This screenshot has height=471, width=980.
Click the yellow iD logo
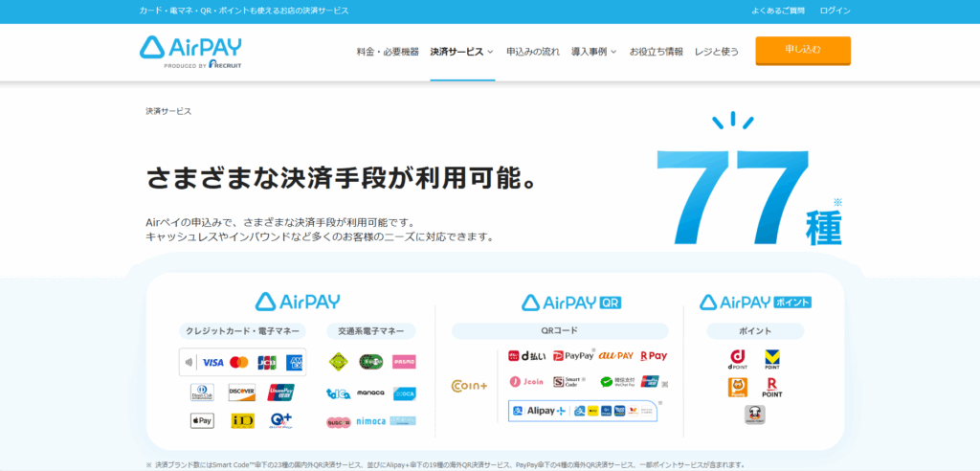pos(242,420)
